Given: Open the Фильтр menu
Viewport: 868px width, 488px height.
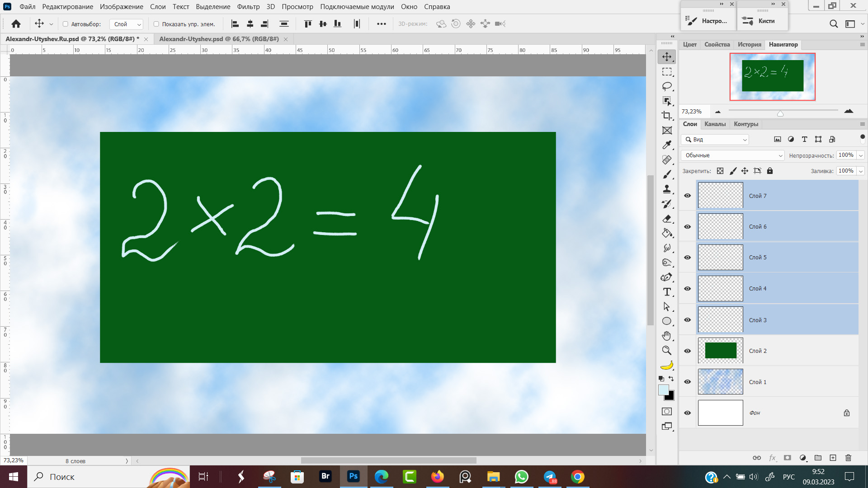Looking at the screenshot, I should click(x=248, y=7).
